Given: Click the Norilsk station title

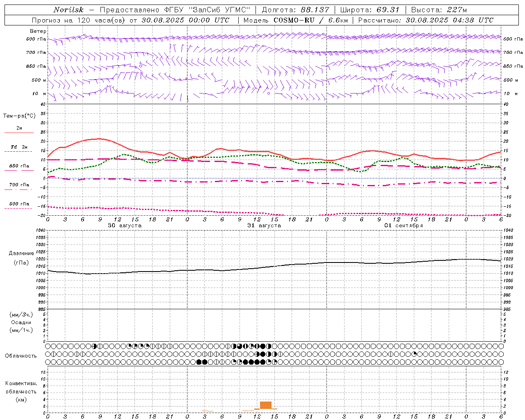Looking at the screenshot, I should click(x=68, y=10).
